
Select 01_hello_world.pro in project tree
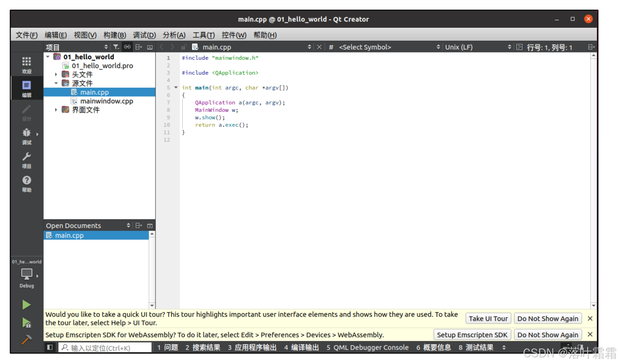tap(102, 65)
